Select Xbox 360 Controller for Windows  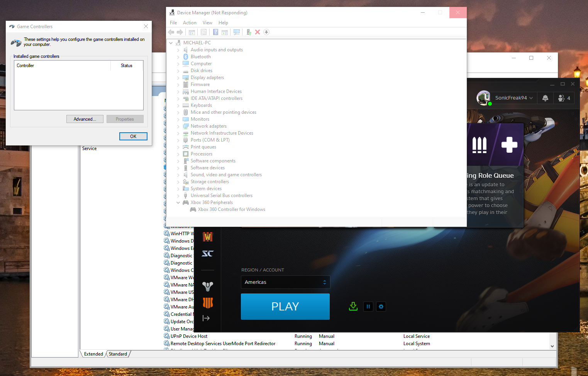tap(231, 209)
